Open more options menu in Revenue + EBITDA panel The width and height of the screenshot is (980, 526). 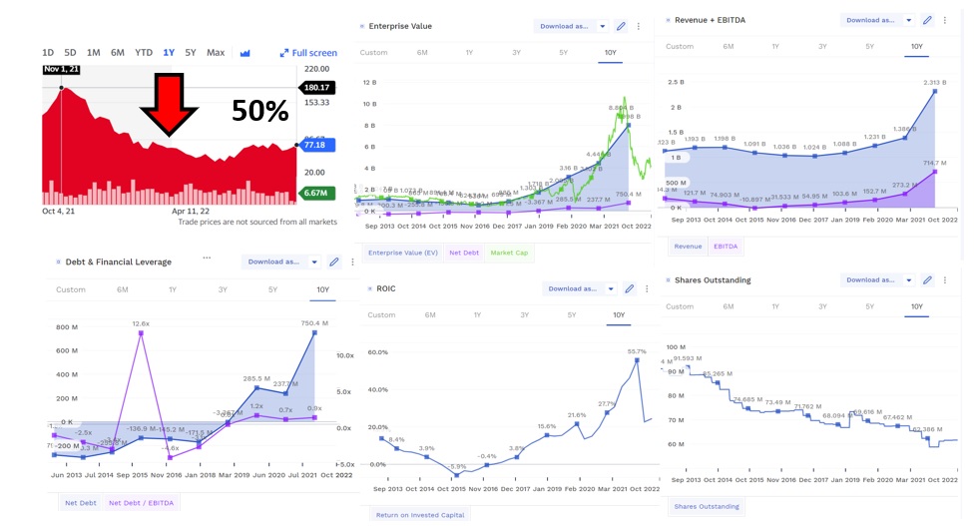click(x=944, y=20)
